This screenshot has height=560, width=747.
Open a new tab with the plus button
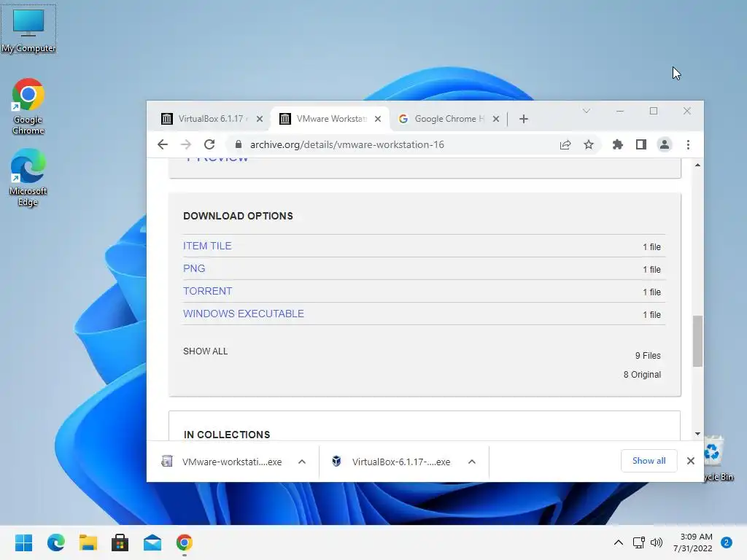coord(524,119)
